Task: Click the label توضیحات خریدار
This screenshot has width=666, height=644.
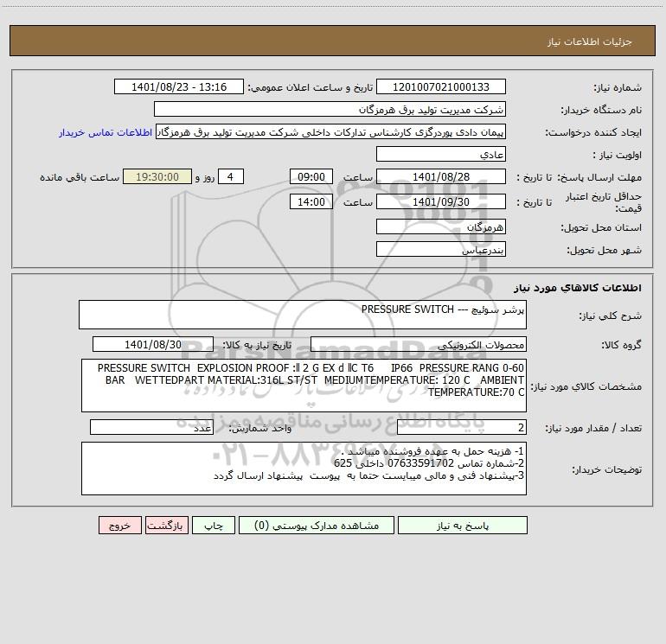Action: pyautogui.click(x=607, y=469)
